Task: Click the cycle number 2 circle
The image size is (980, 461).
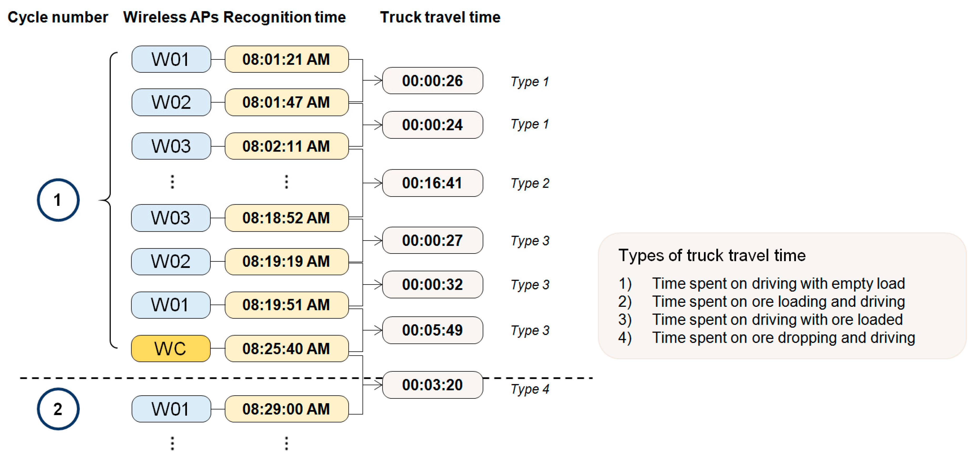Action: [58, 409]
